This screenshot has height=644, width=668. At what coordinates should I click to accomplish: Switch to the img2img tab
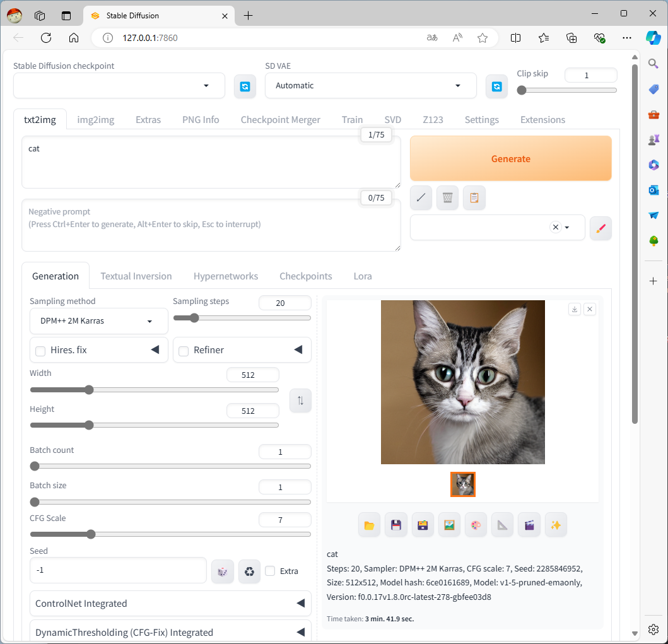tap(95, 119)
